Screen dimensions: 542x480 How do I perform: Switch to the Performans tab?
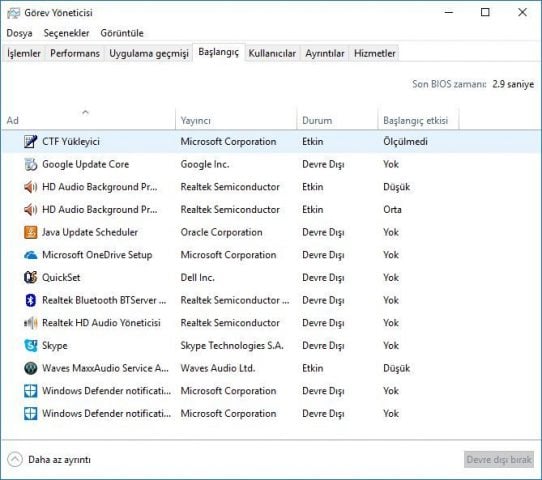click(x=75, y=53)
